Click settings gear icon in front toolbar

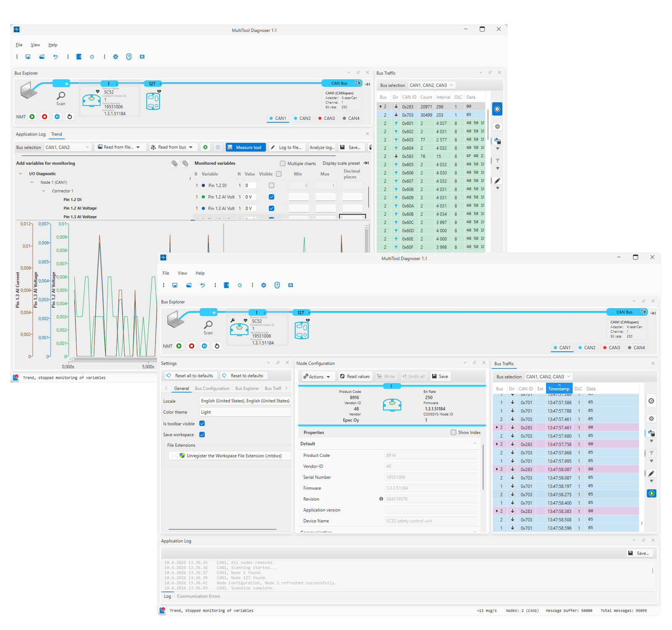[x=264, y=285]
